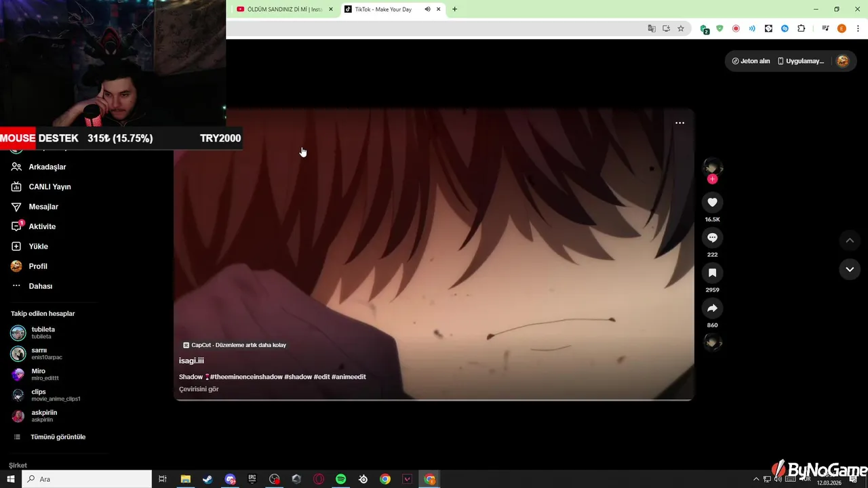The image size is (868, 488).
Task: Click the install app icon in the address bar
Action: [666, 28]
